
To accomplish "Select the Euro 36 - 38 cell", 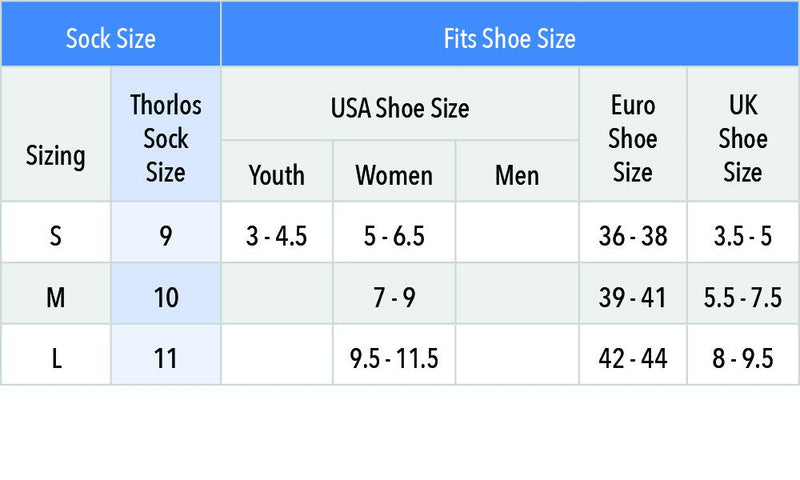I will [633, 232].
